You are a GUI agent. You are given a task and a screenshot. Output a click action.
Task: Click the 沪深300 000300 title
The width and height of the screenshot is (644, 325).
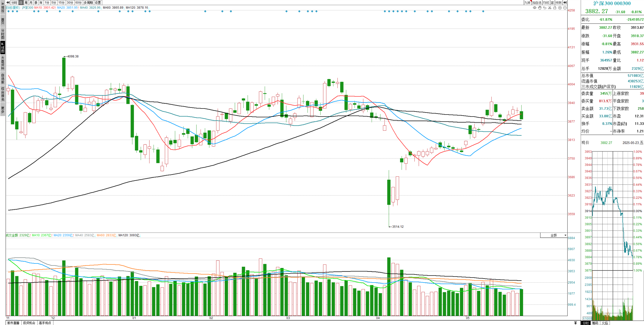[x=612, y=3]
